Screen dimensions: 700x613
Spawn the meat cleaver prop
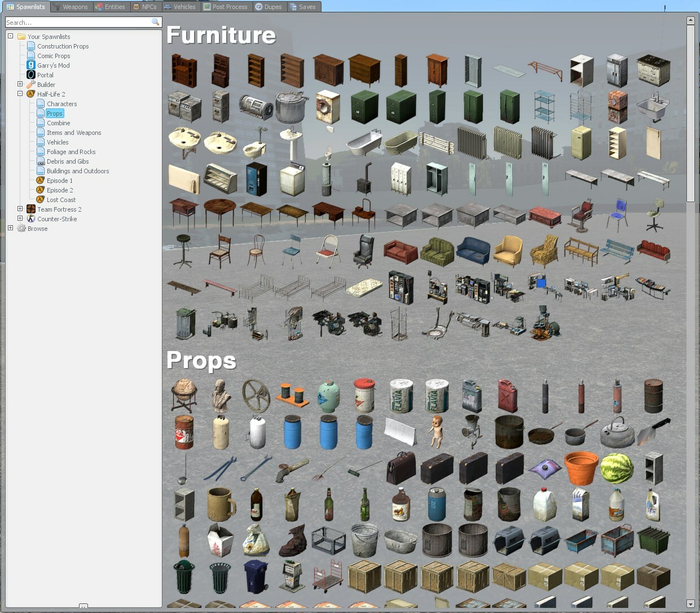click(653, 432)
